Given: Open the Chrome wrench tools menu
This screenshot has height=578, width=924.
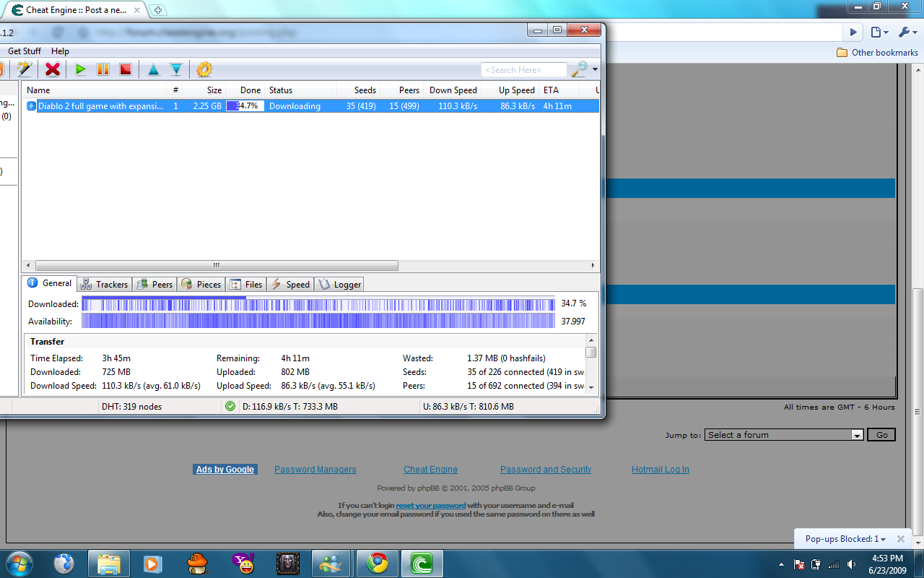Looking at the screenshot, I should (x=907, y=32).
